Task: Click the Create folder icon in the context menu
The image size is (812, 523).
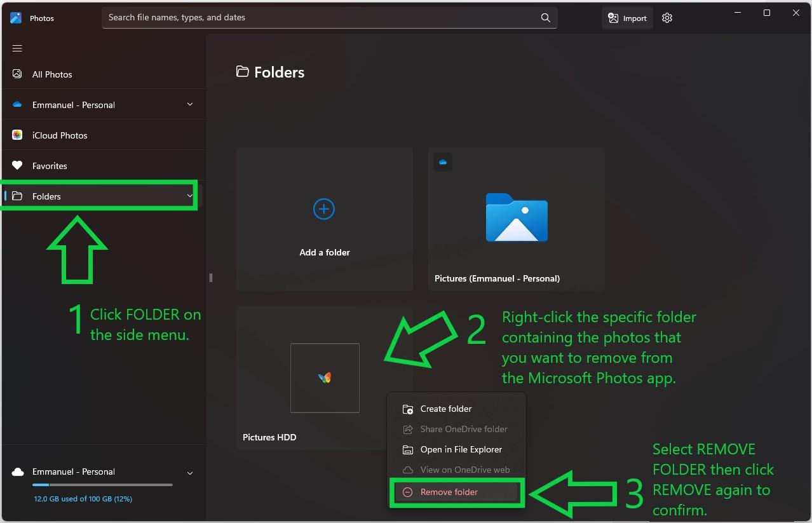Action: (x=408, y=409)
